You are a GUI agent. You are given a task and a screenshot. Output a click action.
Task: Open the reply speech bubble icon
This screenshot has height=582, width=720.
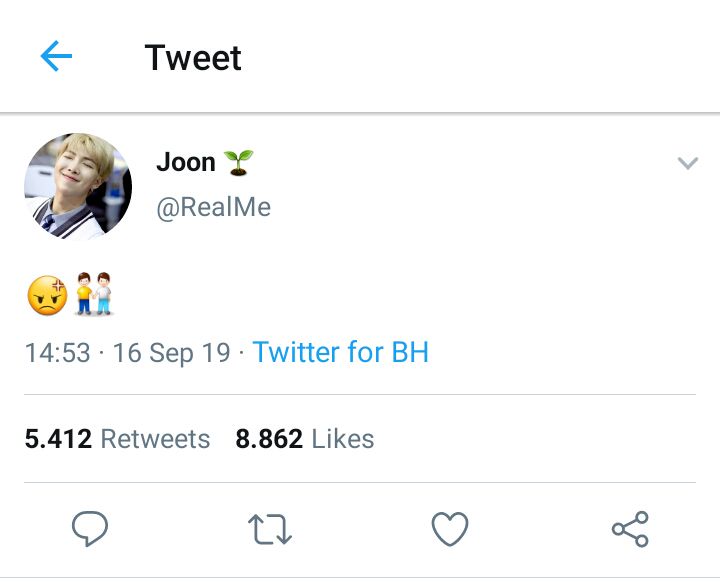[90, 528]
